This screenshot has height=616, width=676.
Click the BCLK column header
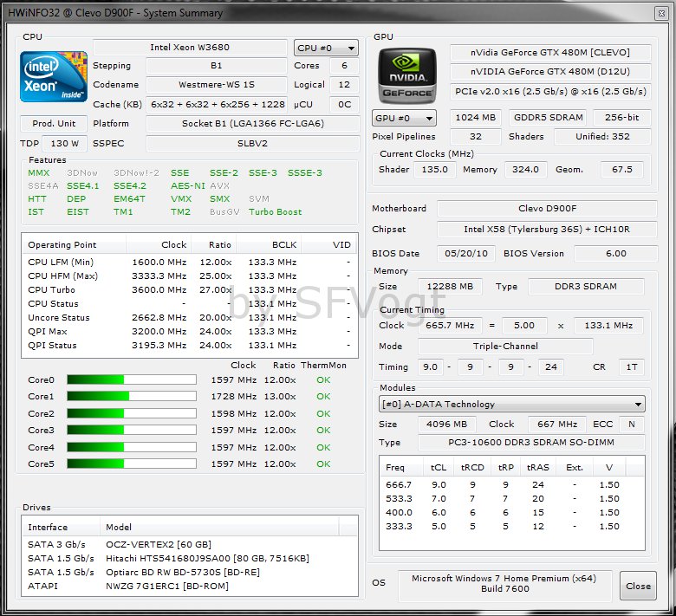coord(268,244)
